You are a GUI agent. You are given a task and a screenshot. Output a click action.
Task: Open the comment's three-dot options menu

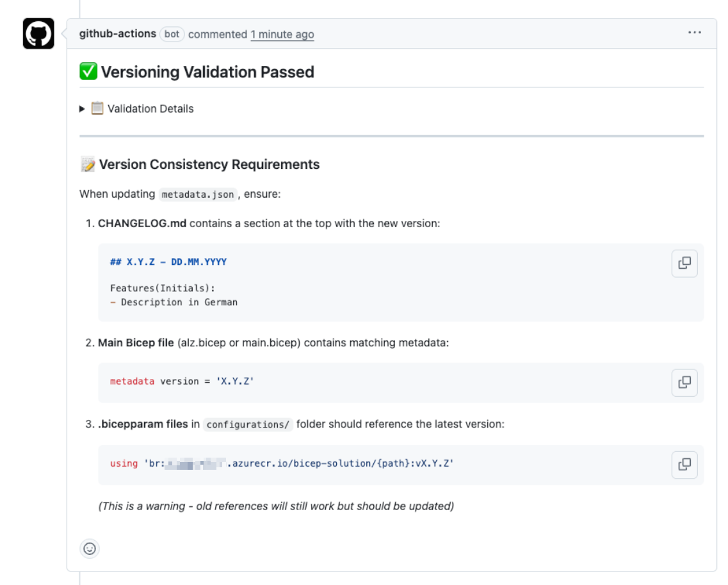(694, 33)
